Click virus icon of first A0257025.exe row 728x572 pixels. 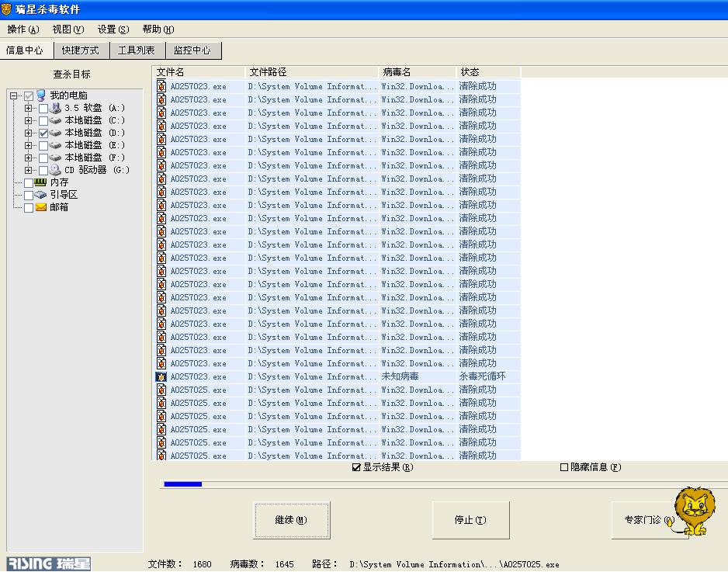161,390
